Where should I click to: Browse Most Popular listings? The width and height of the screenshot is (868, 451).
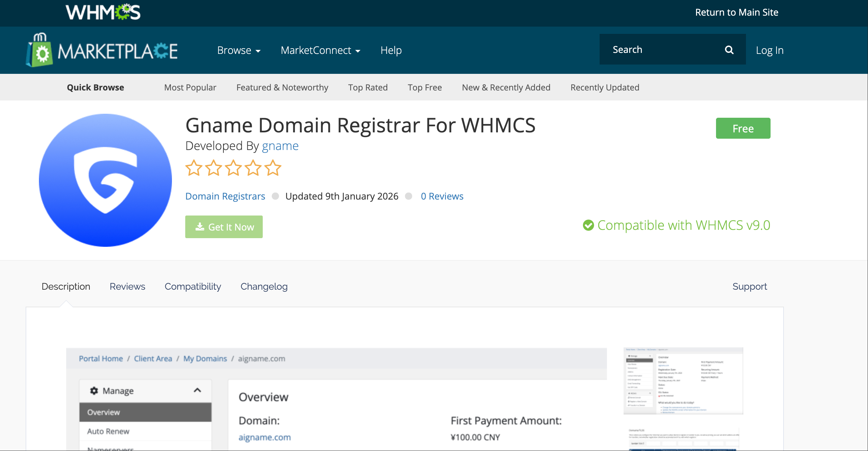(x=190, y=87)
